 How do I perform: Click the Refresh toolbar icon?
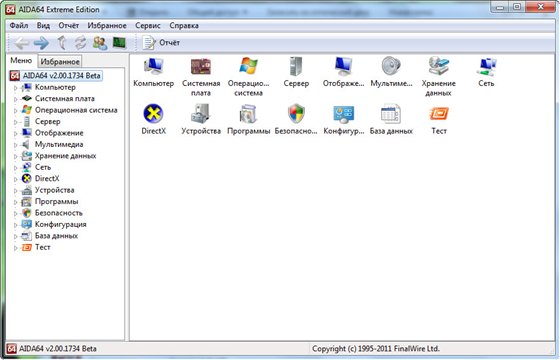tap(80, 43)
